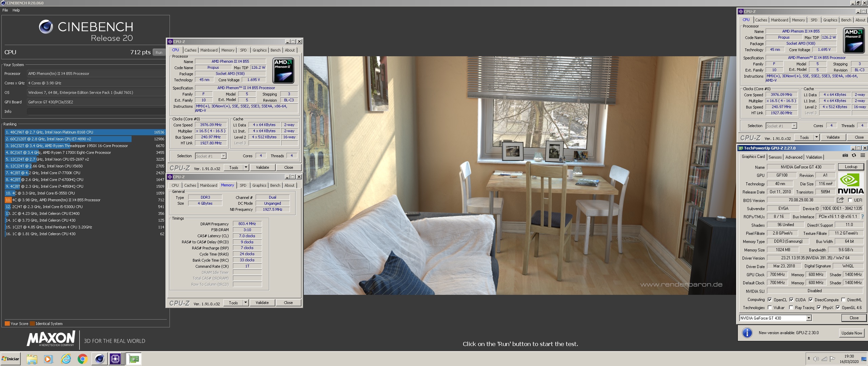The height and width of the screenshot is (366, 868).
Task: Expand Tools arrow in CPU-Z Memory window
Action: point(245,303)
